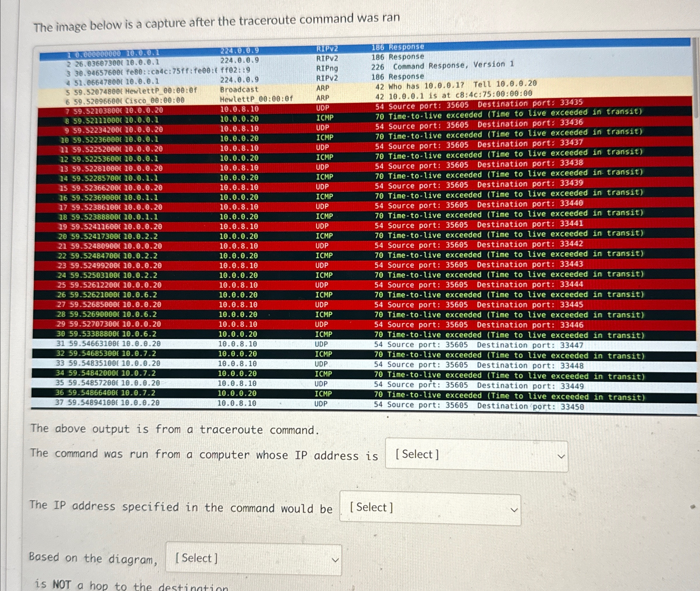Image resolution: width=700 pixels, height=591 pixels.
Task: Expand the chevron beside the first [Select] box
Action: coord(560,456)
